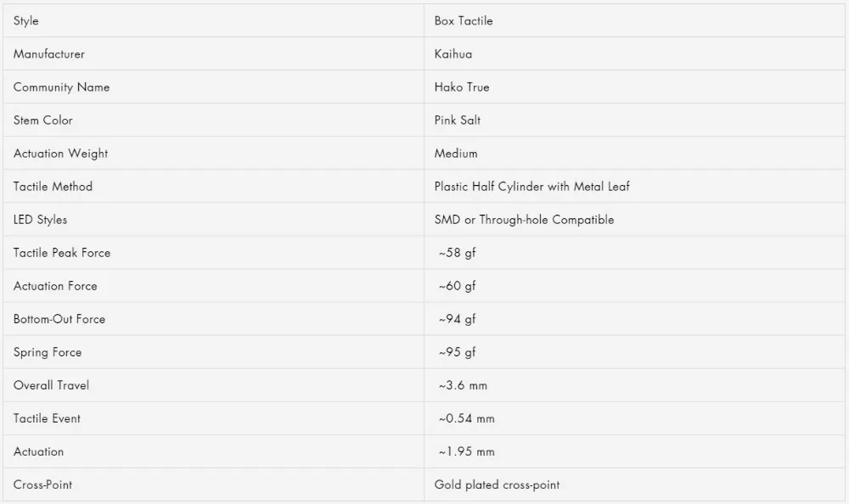The height and width of the screenshot is (504, 849).
Task: Click the LED Styles label
Action: (x=40, y=220)
